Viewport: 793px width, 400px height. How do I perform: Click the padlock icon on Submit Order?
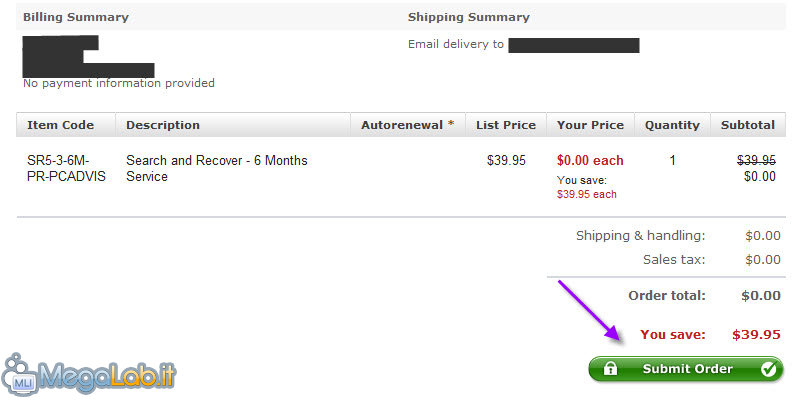point(610,368)
